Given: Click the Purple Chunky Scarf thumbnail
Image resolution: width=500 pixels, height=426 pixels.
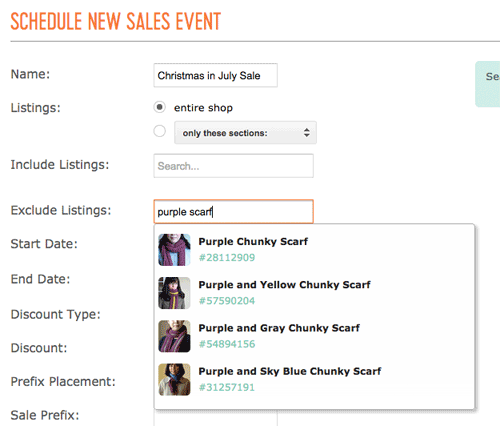Looking at the screenshot, I should click(x=174, y=250).
